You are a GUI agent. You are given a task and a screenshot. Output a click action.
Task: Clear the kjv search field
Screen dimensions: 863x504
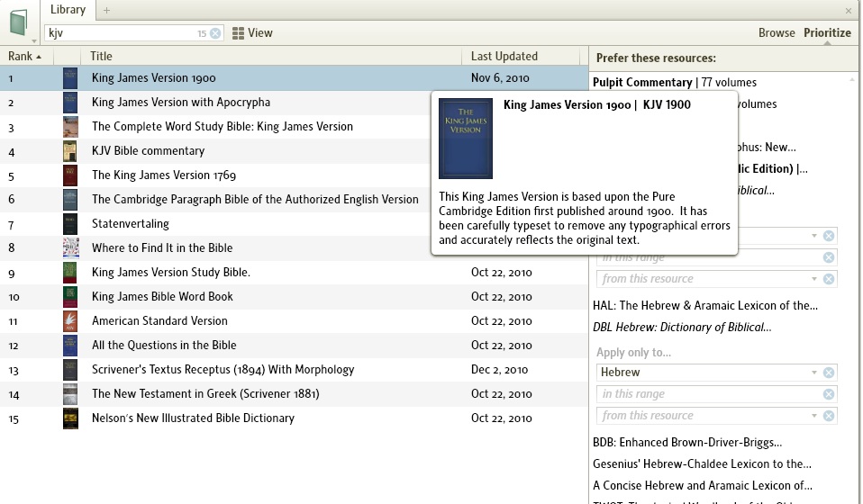coord(216,33)
